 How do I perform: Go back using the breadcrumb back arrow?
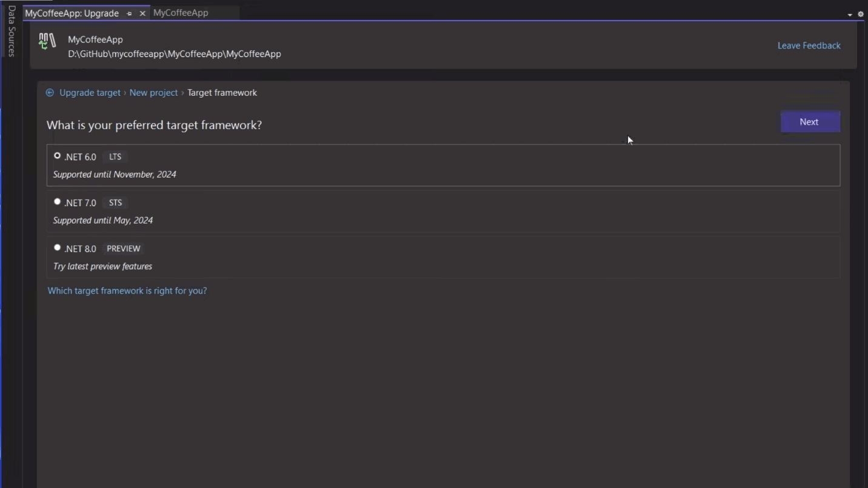tap(50, 92)
